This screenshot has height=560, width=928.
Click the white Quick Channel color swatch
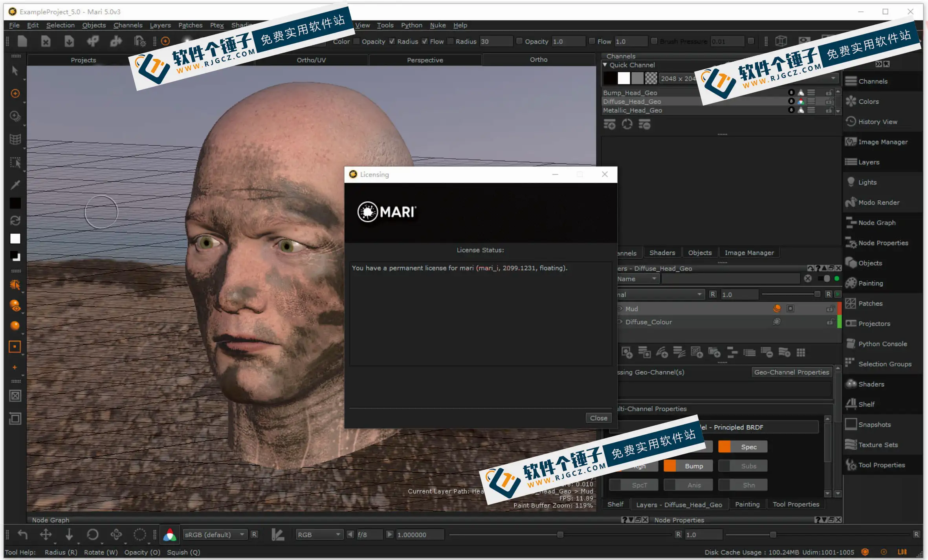624,79
